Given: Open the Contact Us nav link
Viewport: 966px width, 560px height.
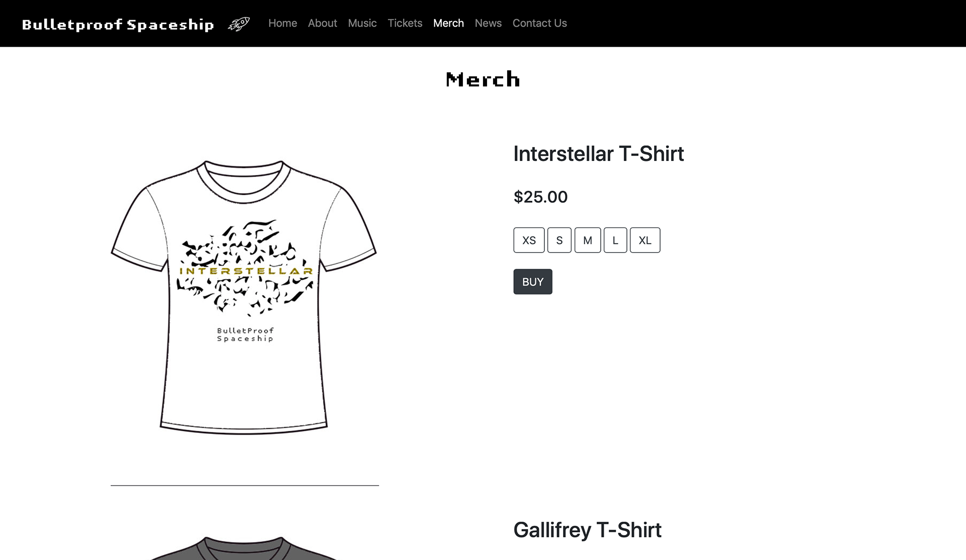Looking at the screenshot, I should 540,23.
